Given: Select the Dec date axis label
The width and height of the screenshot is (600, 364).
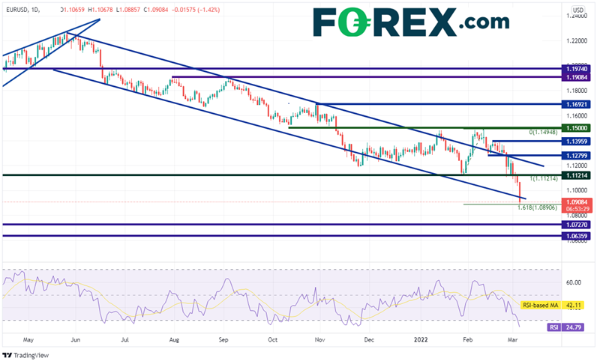Looking at the screenshot, I should point(369,339).
